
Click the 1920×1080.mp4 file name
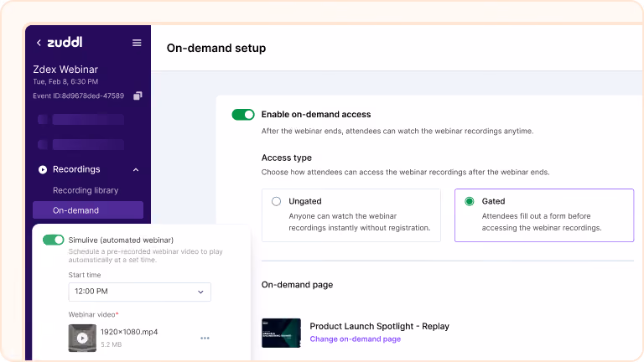click(129, 332)
